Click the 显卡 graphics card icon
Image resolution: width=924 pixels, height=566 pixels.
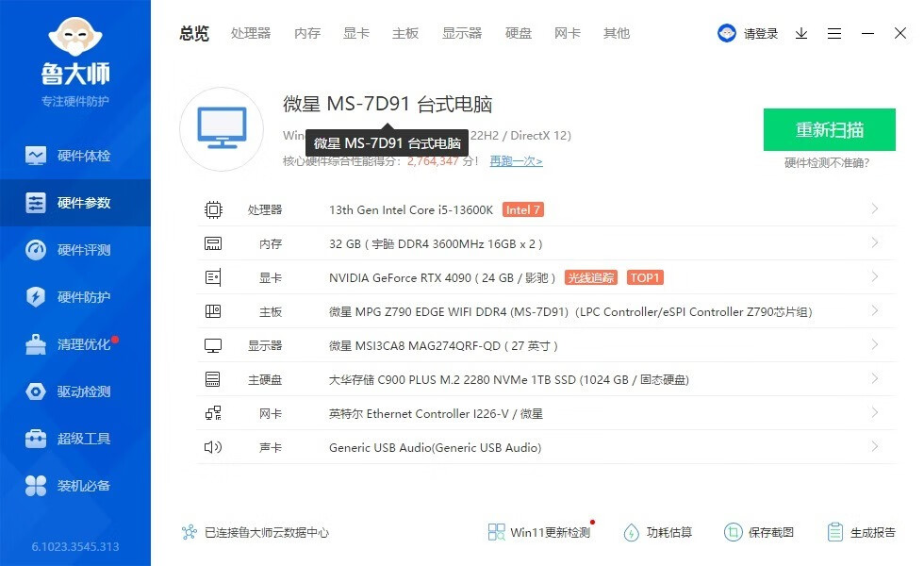coord(213,277)
